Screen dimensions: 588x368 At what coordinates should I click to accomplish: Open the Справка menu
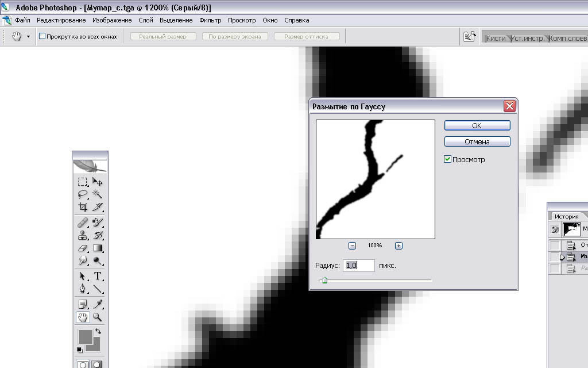pyautogui.click(x=297, y=20)
